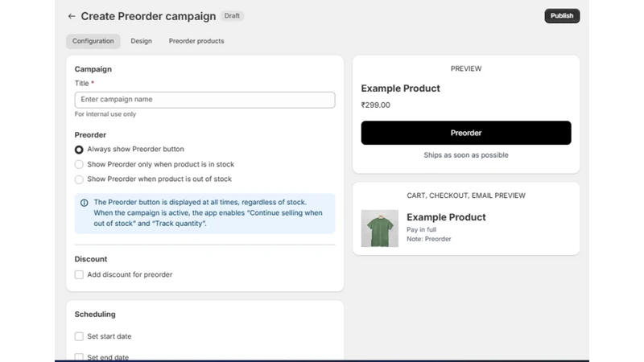The height and width of the screenshot is (362, 644).
Task: Click the back arrow icon
Action: 72,16
